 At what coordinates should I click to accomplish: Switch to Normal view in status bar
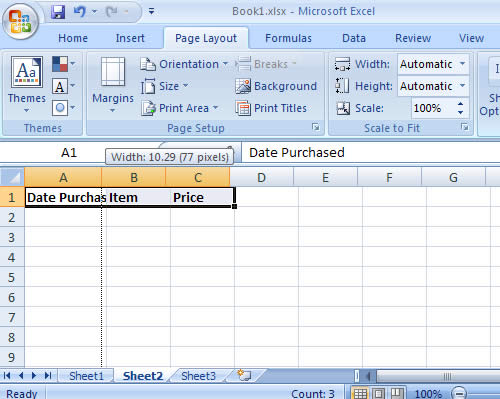(360, 393)
